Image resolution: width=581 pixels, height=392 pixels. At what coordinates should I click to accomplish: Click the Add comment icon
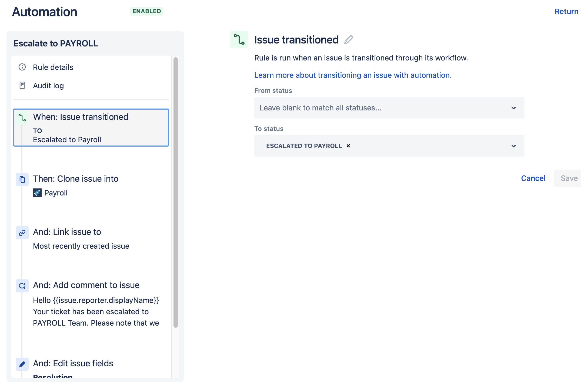pos(22,286)
